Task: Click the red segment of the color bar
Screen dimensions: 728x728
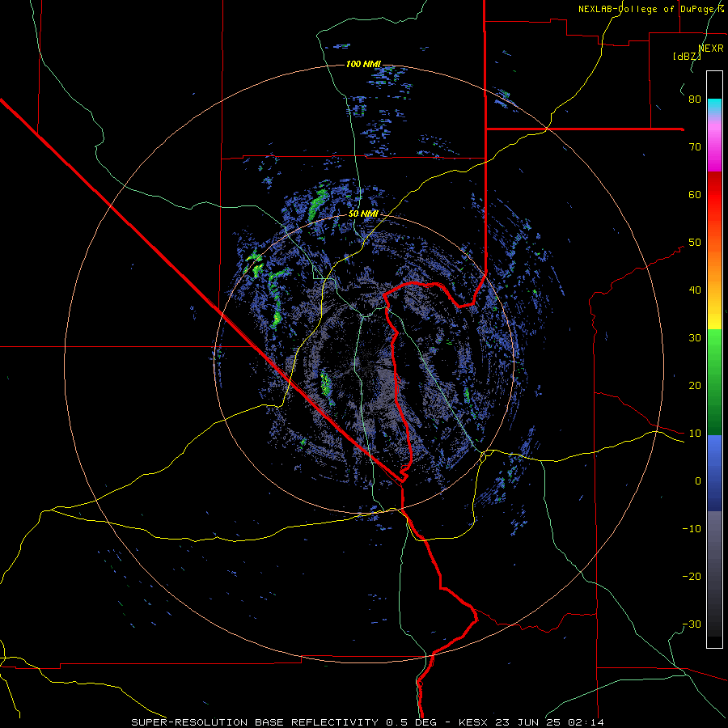Action: (x=714, y=196)
